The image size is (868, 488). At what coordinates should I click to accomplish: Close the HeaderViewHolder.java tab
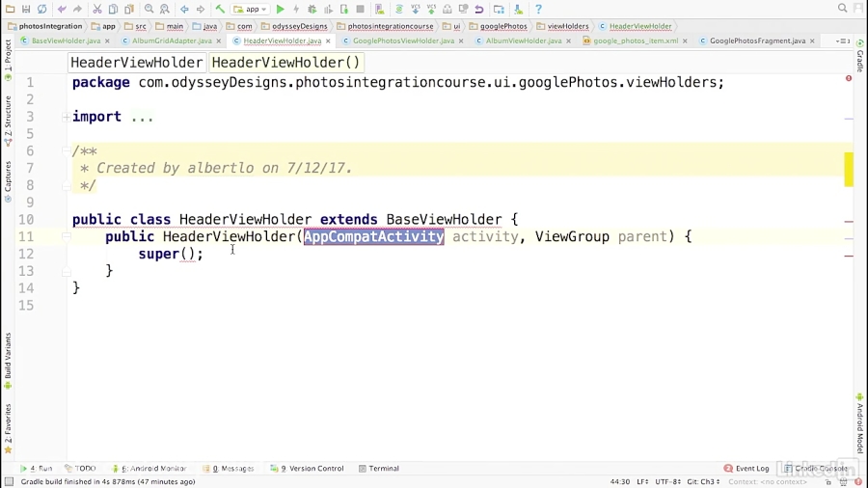tap(328, 41)
